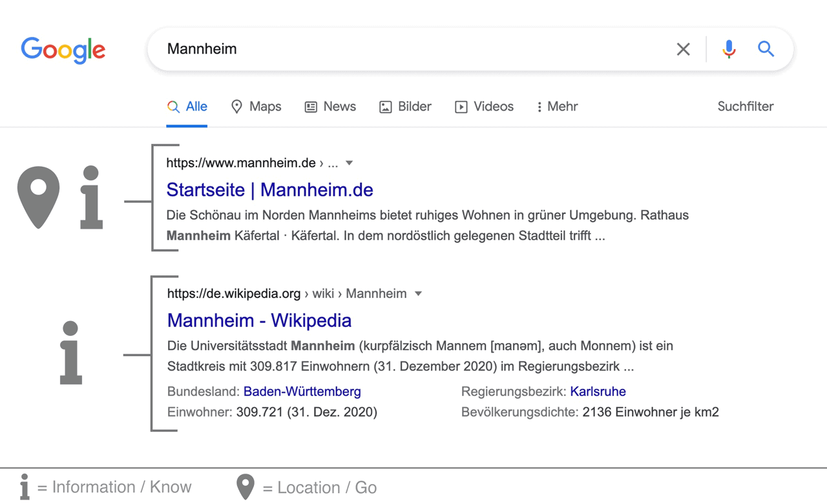
Task: Open the Baden-Württemberg link
Action: point(302,392)
